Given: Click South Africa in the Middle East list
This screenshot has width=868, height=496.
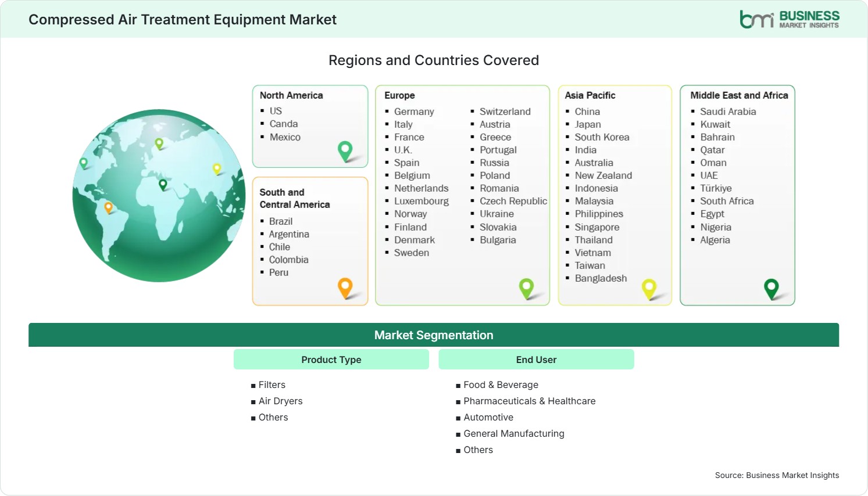Looking at the screenshot, I should pos(727,201).
